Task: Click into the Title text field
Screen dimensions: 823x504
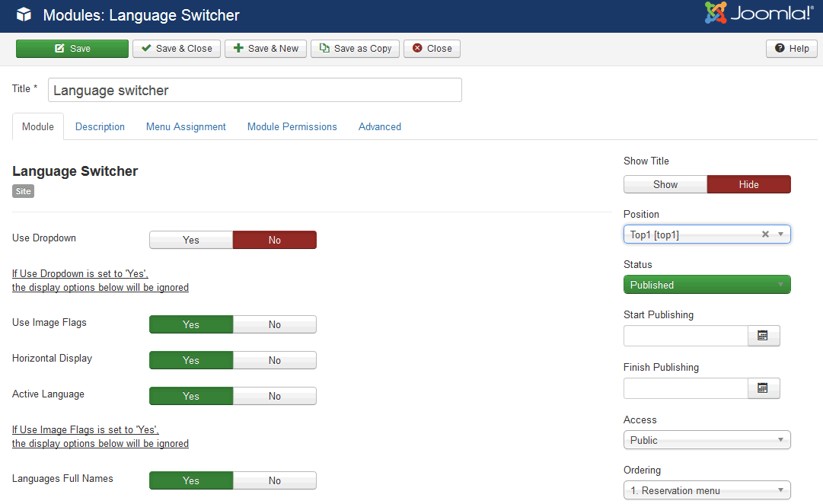Action: [x=254, y=91]
